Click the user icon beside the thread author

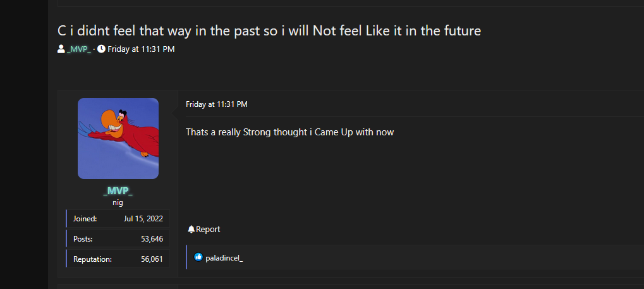tap(61, 49)
